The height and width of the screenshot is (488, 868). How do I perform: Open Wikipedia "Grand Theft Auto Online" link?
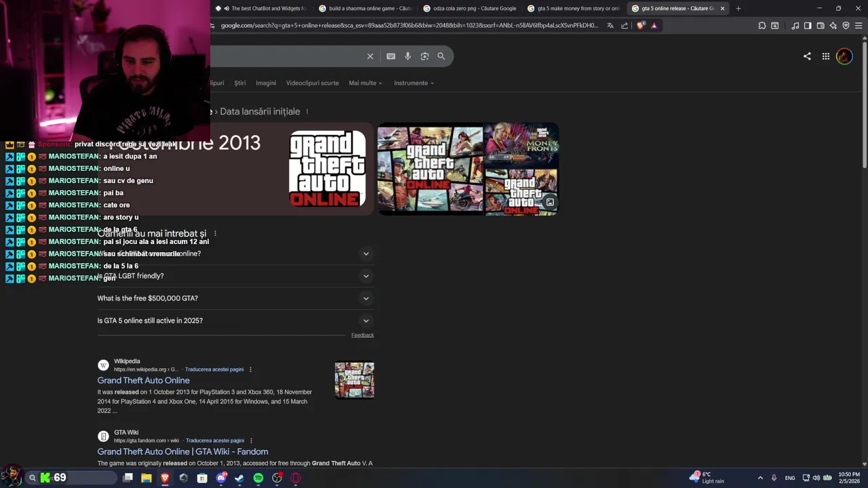point(143,381)
